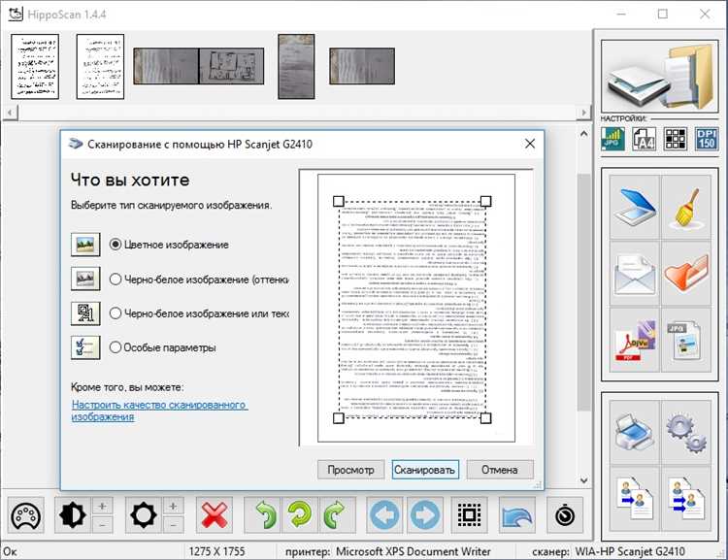
Task: Decrease brightness with minus button
Action: 173,525
